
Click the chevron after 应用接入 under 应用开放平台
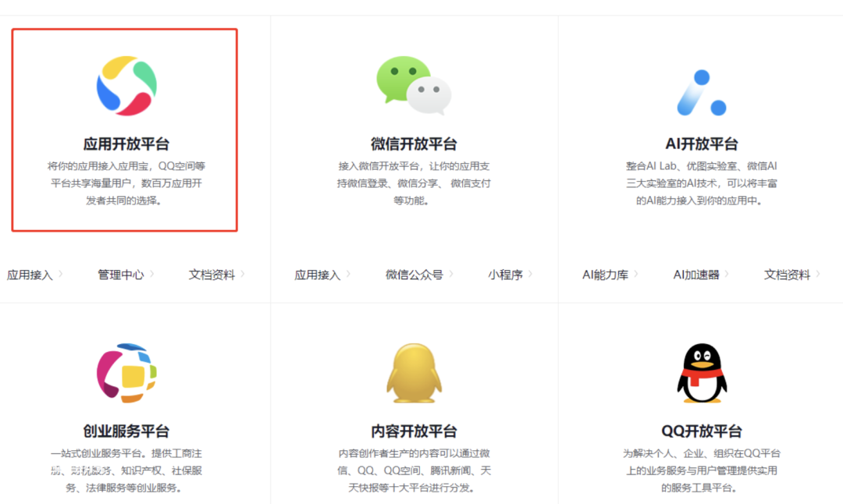click(61, 274)
